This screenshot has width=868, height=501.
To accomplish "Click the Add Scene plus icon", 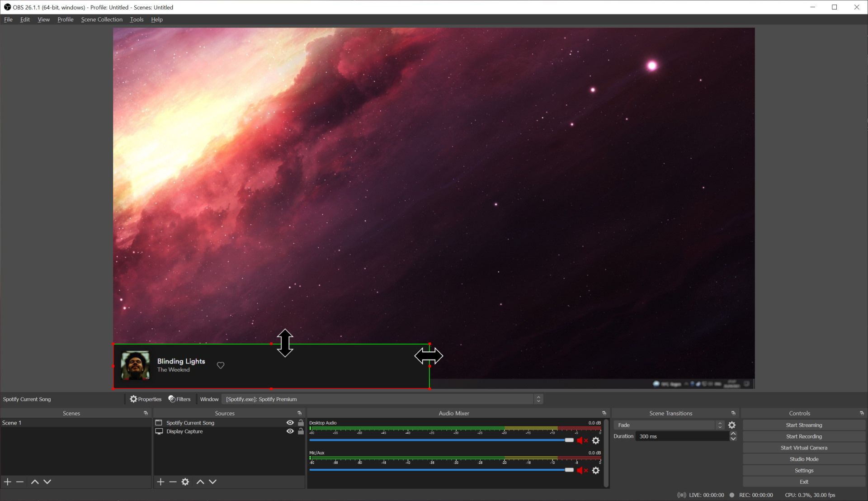I will coord(7,481).
